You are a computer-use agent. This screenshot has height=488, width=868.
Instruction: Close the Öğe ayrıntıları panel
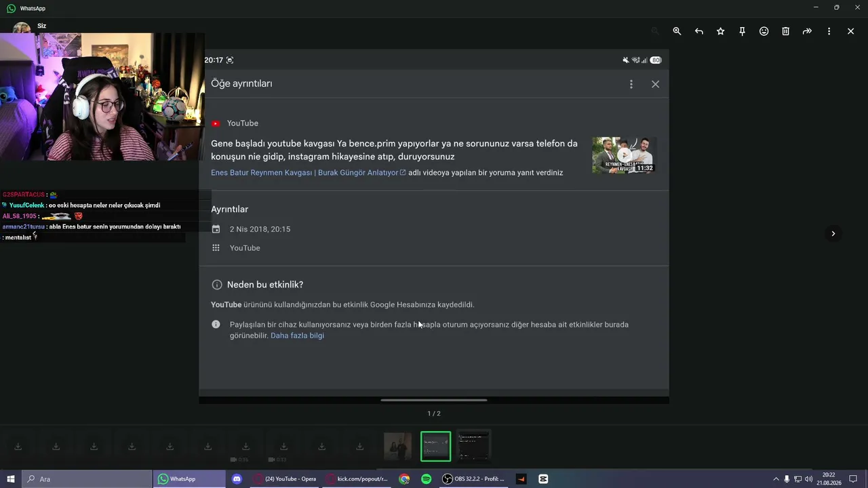655,84
